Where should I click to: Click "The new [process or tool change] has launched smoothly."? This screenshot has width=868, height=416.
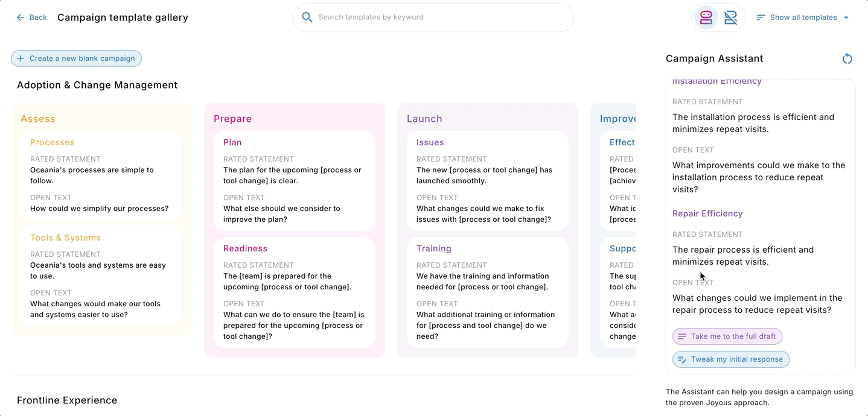pos(485,175)
